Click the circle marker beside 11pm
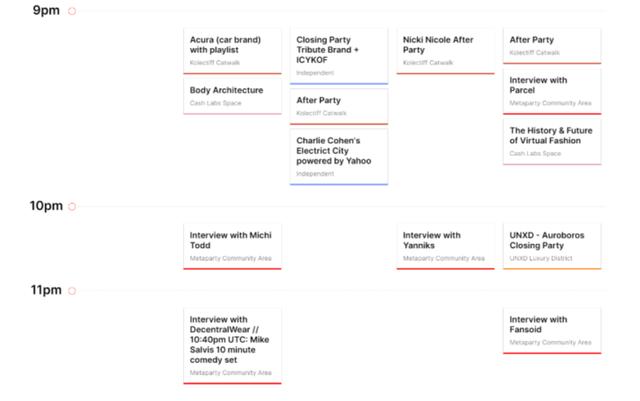The width and height of the screenshot is (640, 401). pyautogui.click(x=72, y=291)
